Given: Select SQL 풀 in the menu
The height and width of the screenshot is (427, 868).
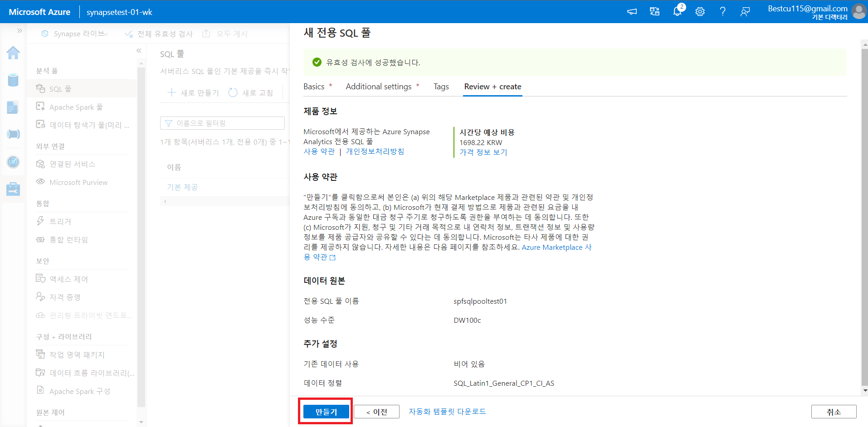Looking at the screenshot, I should point(82,89).
